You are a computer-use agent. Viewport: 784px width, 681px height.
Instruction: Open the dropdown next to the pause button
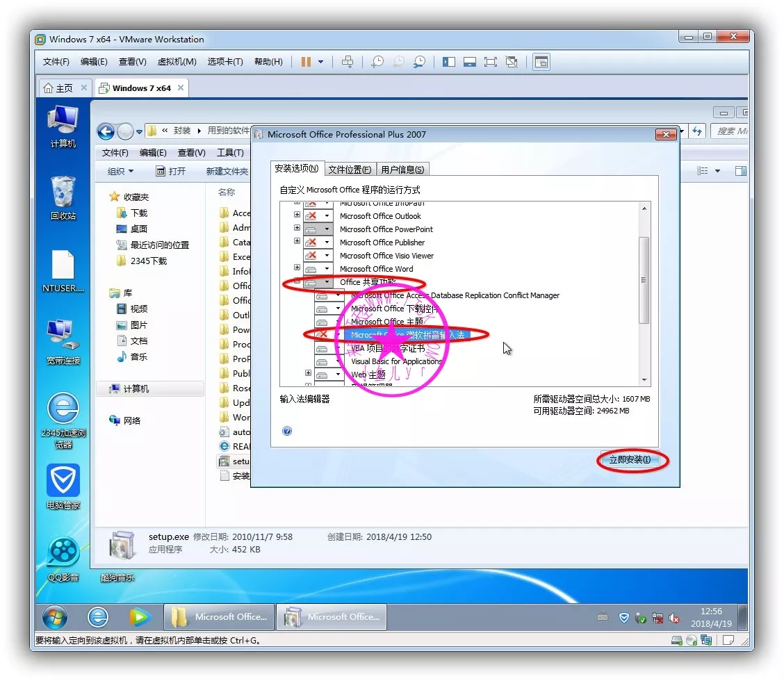point(320,62)
